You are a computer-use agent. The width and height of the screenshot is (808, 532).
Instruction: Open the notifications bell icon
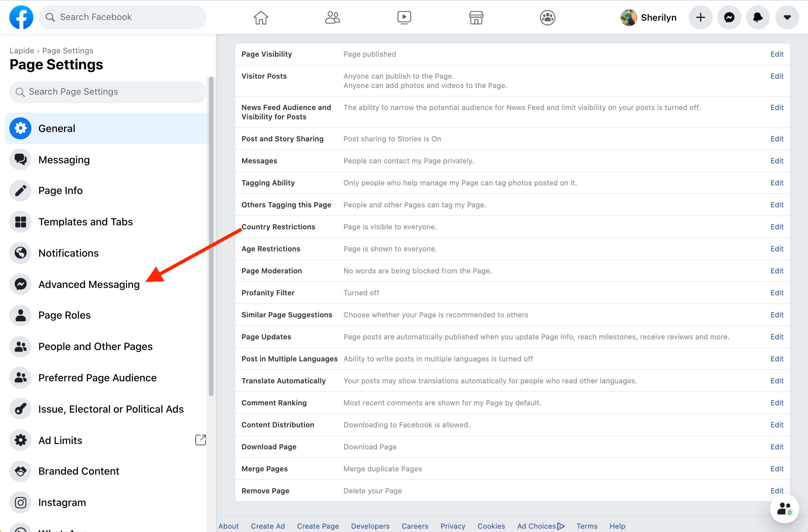(x=758, y=17)
